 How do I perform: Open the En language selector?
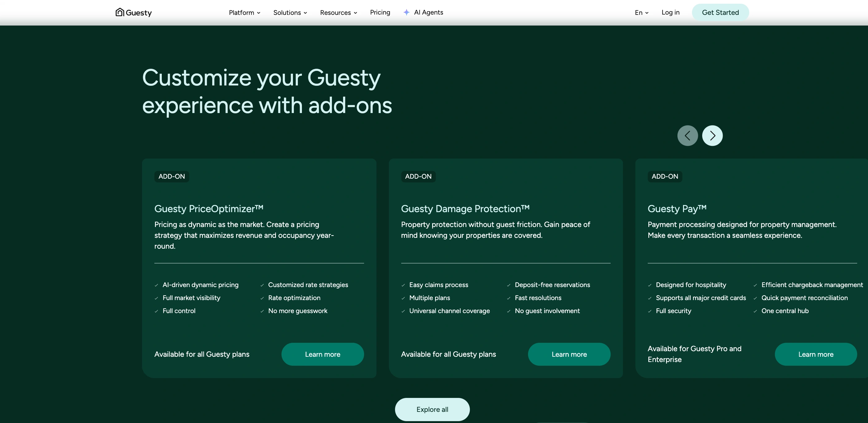(x=642, y=12)
